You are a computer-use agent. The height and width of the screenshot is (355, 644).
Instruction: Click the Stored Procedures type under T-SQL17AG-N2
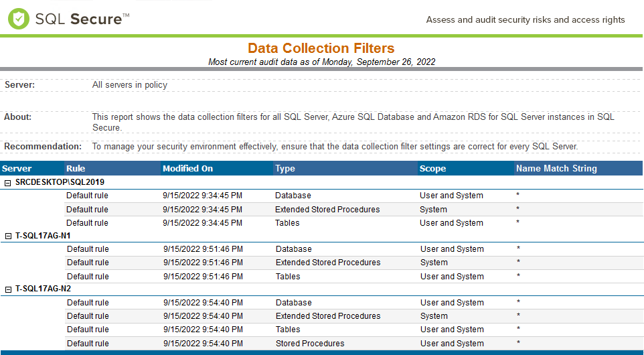[310, 344]
